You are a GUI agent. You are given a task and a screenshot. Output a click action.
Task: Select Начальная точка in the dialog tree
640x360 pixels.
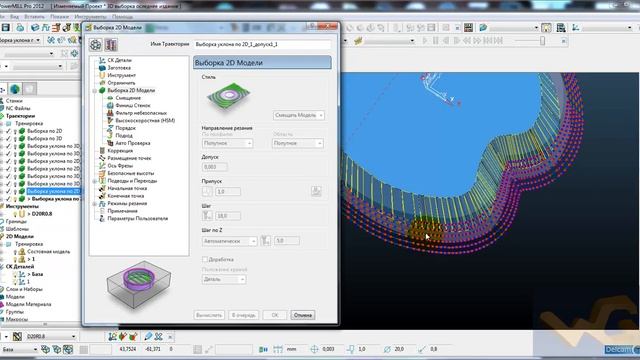[127, 188]
